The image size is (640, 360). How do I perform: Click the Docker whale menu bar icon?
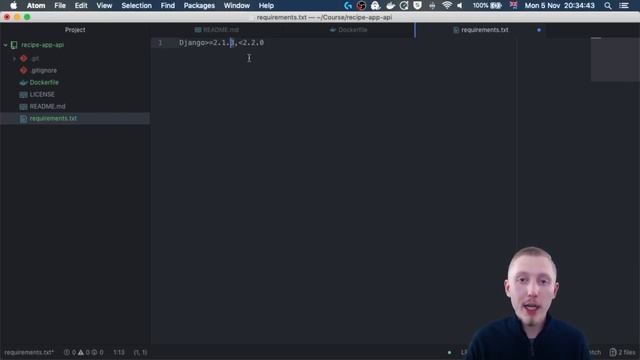[390, 5]
